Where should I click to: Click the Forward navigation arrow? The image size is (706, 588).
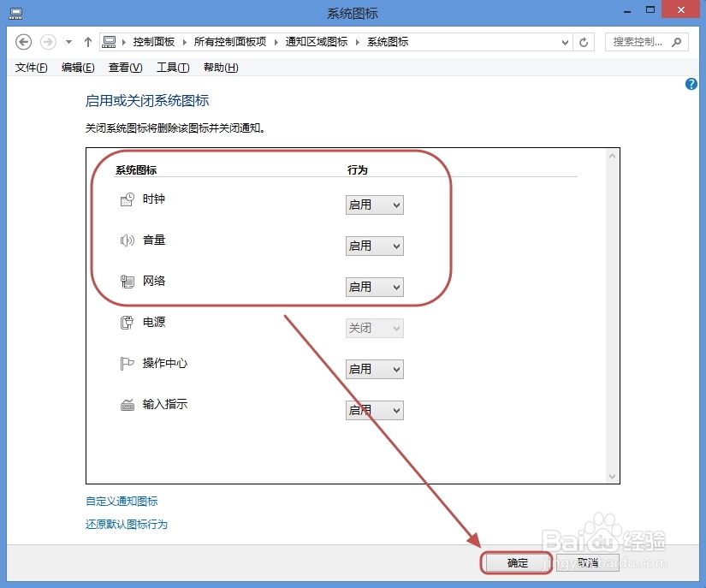pyautogui.click(x=48, y=42)
